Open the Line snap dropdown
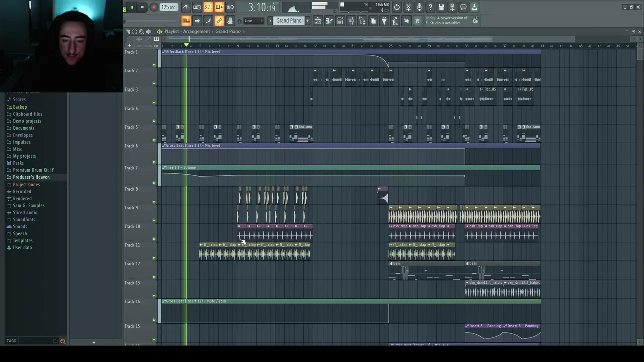Image resolution: width=644 pixels, height=362 pixels. [254, 21]
